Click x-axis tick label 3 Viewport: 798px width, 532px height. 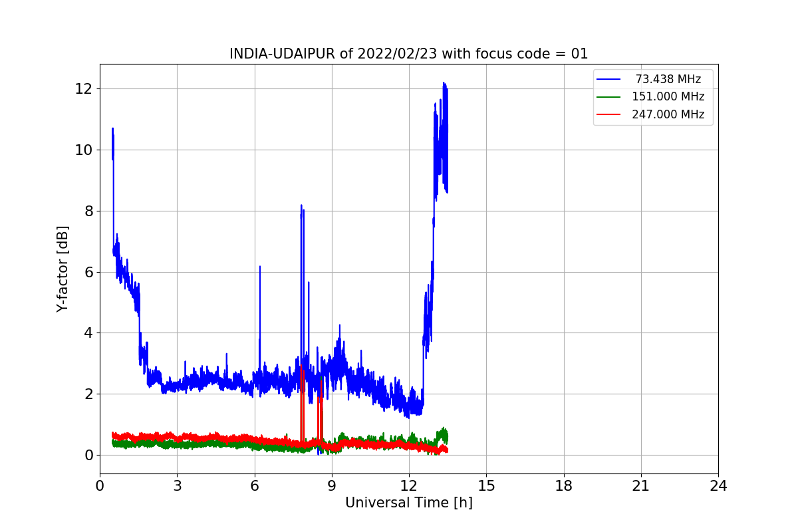(177, 485)
